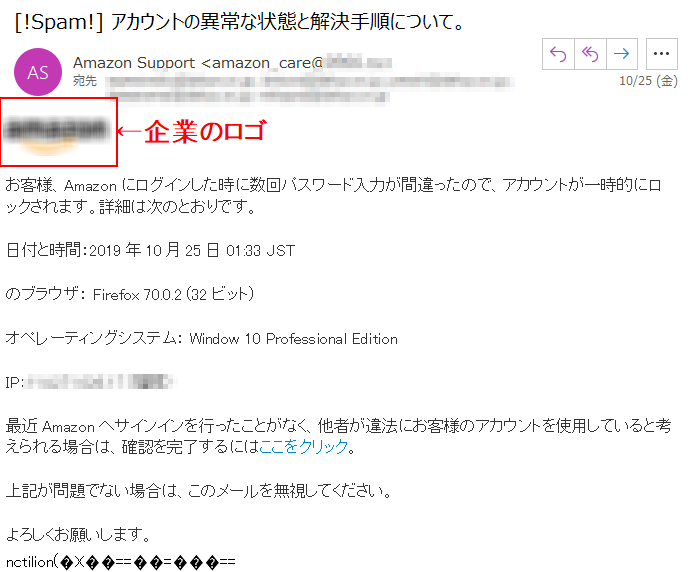Open the ここをクリック hyperlink
The width and height of the screenshot is (694, 572).
pos(303,446)
